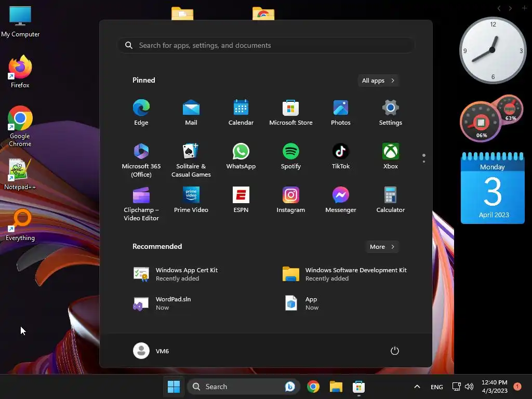Image resolution: width=532 pixels, height=399 pixels.
Task: Open Chrome from the taskbar
Action: (x=313, y=387)
